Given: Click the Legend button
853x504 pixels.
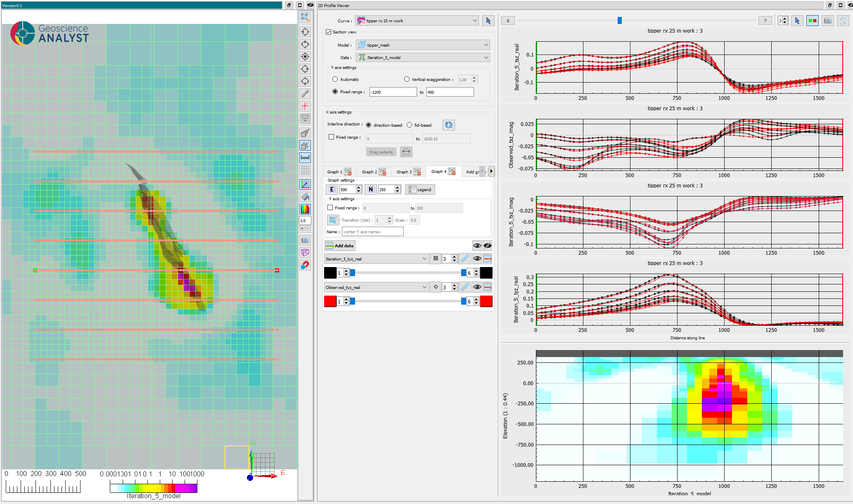Looking at the screenshot, I should tap(420, 189).
